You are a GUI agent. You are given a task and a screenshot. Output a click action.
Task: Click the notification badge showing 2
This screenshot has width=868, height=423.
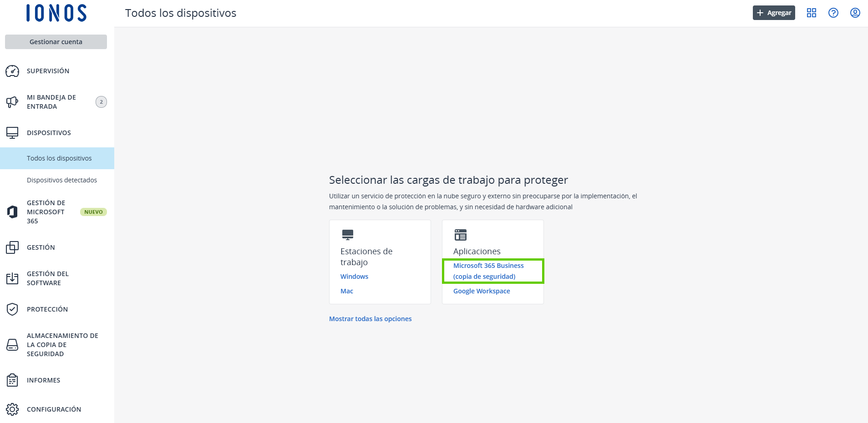pos(101,101)
